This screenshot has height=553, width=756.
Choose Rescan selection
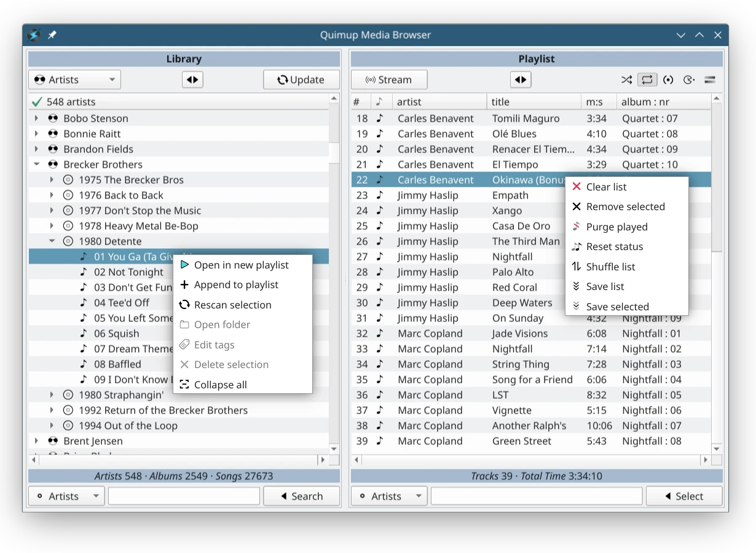pyautogui.click(x=243, y=305)
